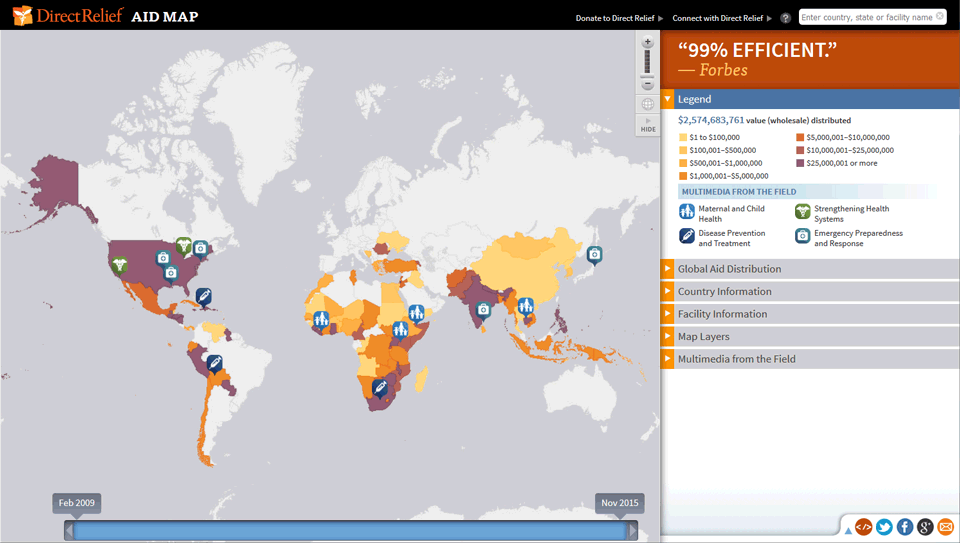960x543 pixels.
Task: Click the timeline left arrow
Action: point(69,530)
